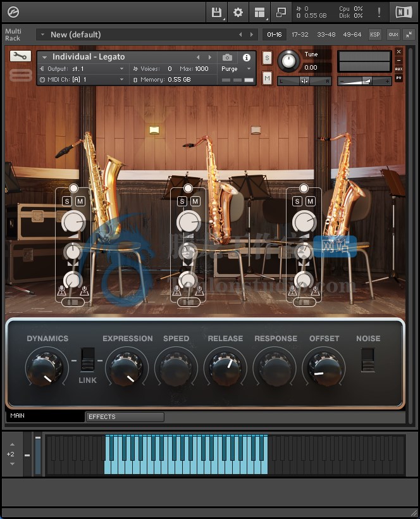Screen dimensions: 420x519
Task: Solo the middle saxophone
Action: coord(182,201)
